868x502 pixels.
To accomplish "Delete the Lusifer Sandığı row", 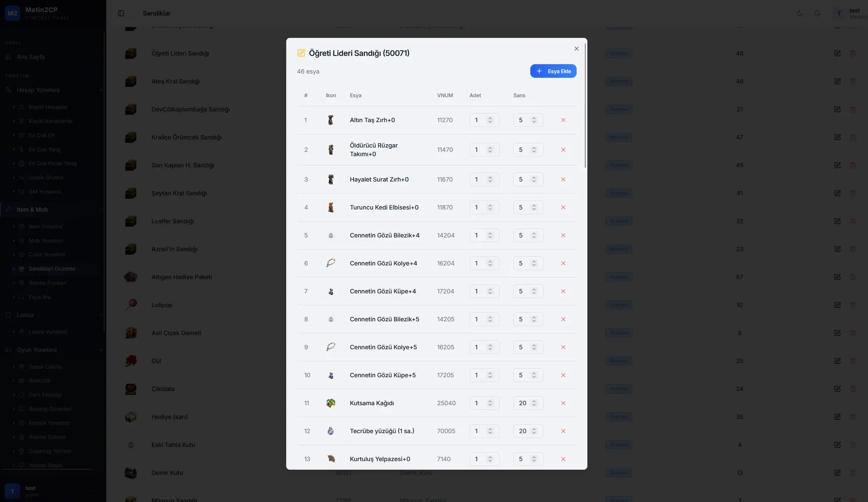I will tap(853, 221).
